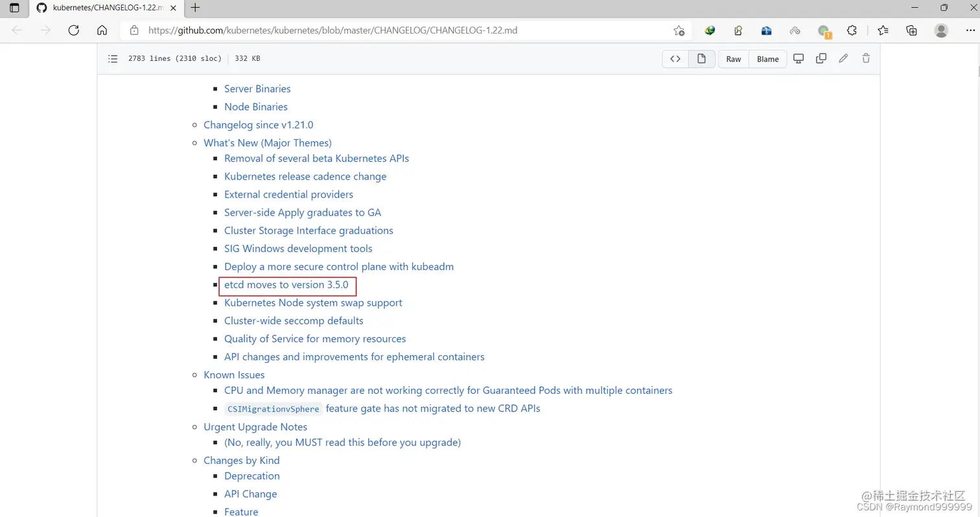Open CPU and Memory manager issue link
The width and height of the screenshot is (980, 517).
(x=449, y=391)
